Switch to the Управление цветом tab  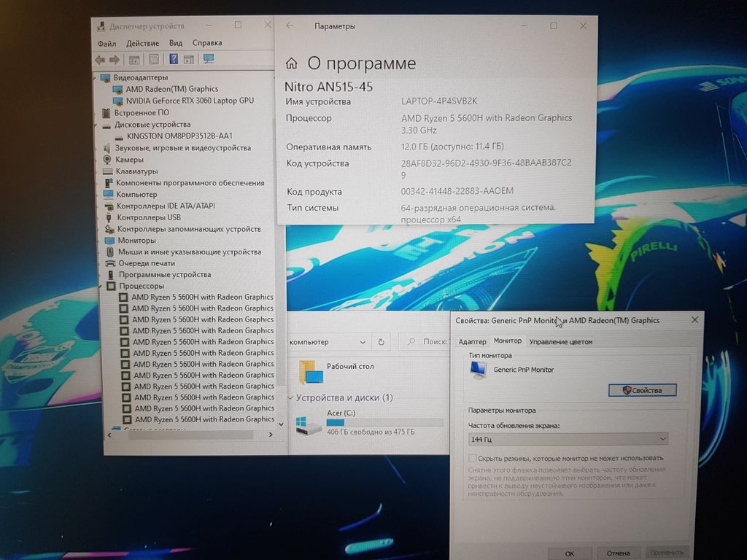560,341
